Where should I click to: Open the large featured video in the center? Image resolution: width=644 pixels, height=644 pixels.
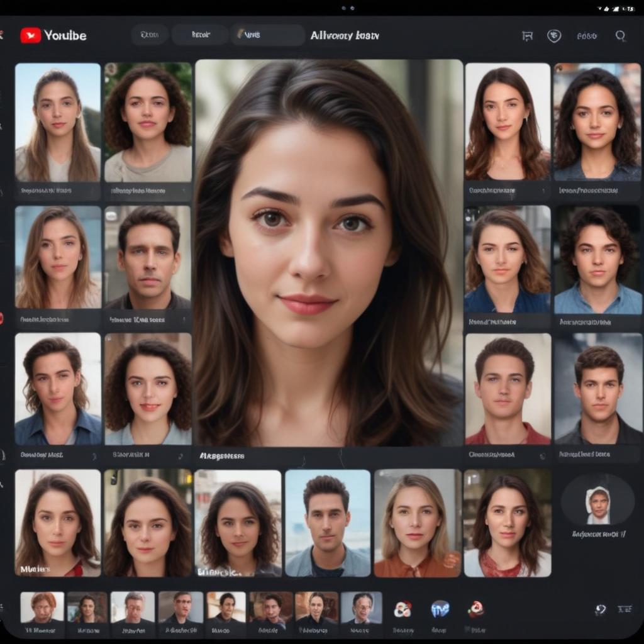328,252
